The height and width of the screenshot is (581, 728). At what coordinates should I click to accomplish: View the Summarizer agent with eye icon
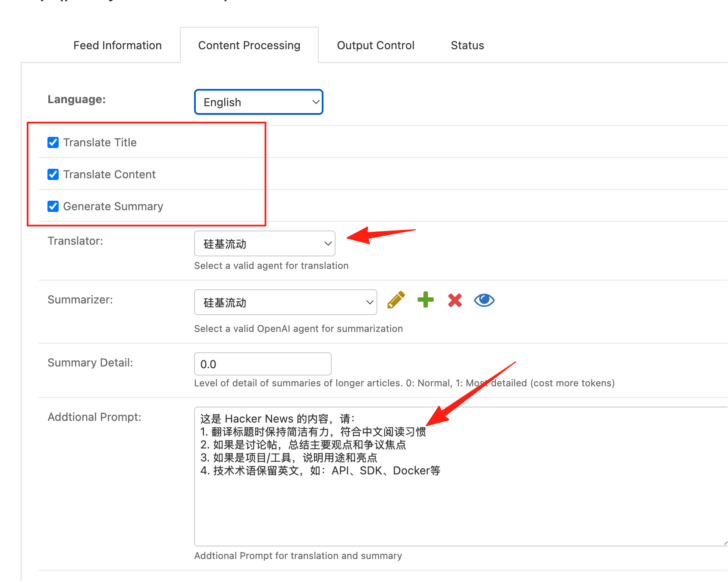[484, 300]
